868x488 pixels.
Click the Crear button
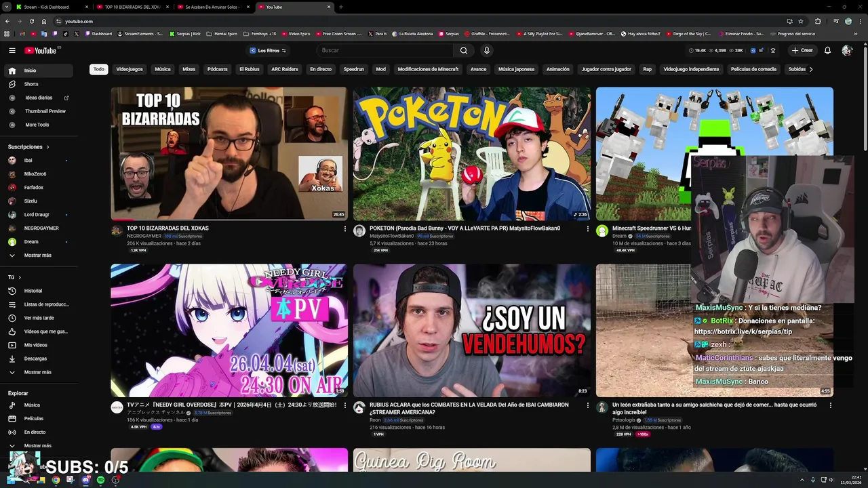pyautogui.click(x=802, y=50)
